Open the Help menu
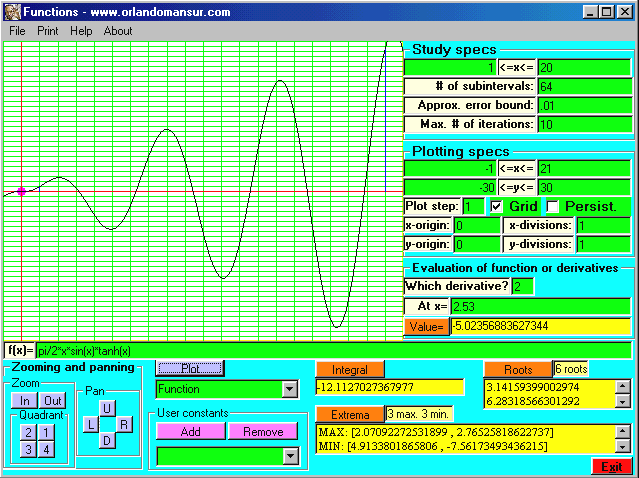 point(81,31)
